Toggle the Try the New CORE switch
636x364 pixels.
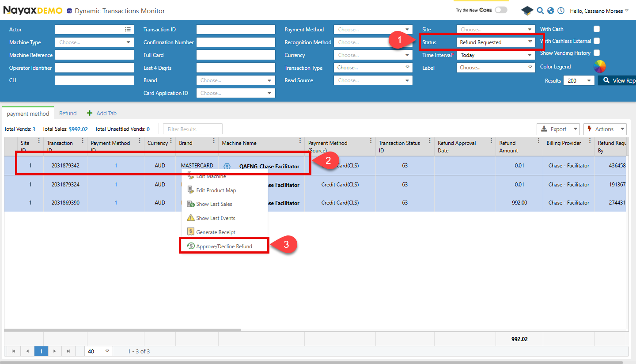coord(501,10)
